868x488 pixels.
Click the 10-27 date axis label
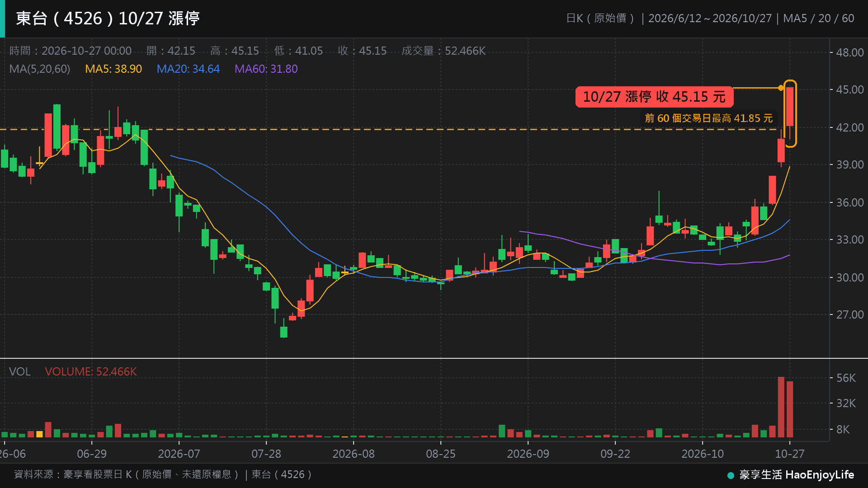coord(790,454)
